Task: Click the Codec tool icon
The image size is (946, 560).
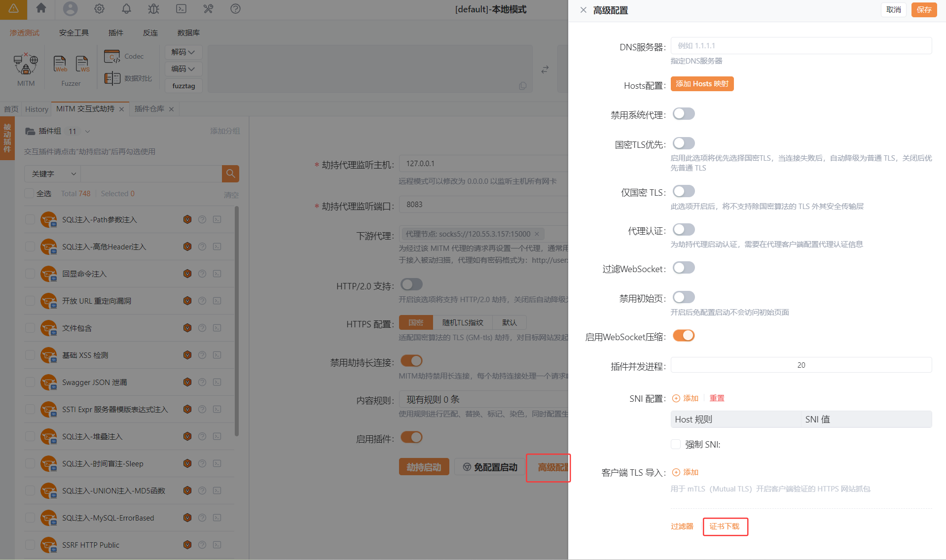Action: (112, 57)
